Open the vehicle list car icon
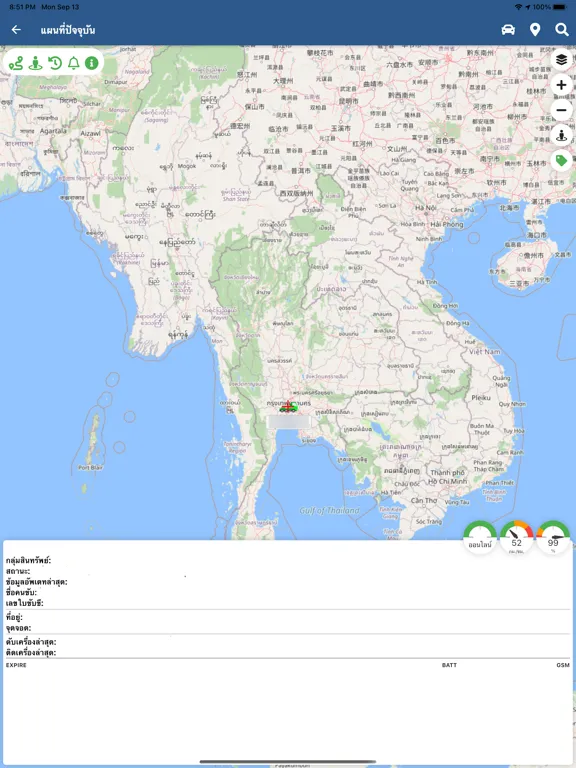The image size is (576, 768). [x=508, y=30]
